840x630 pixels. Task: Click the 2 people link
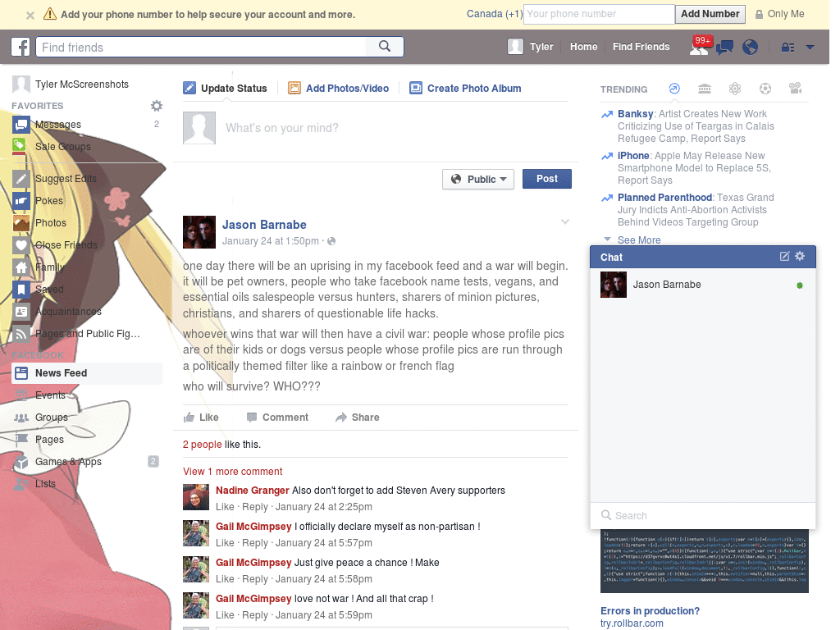(202, 445)
